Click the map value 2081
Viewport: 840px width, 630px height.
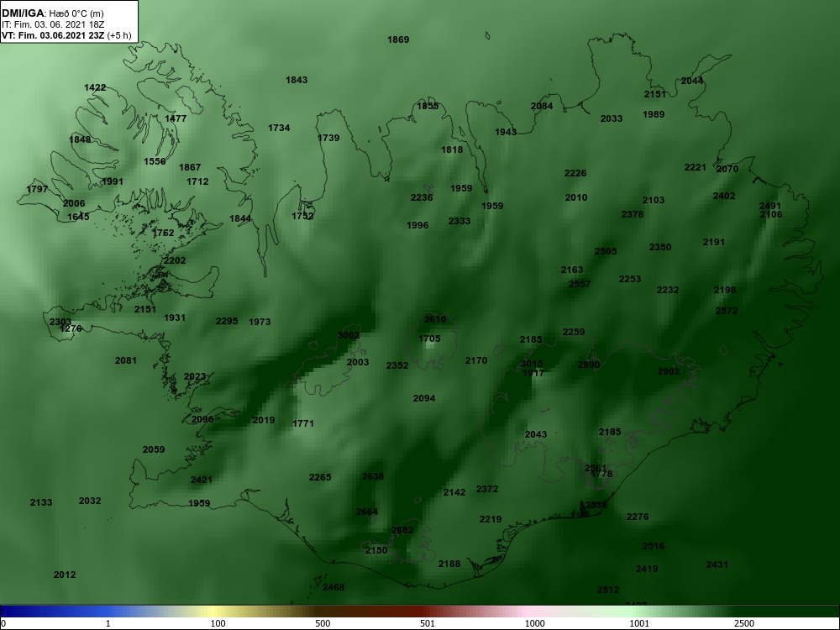tap(126, 360)
